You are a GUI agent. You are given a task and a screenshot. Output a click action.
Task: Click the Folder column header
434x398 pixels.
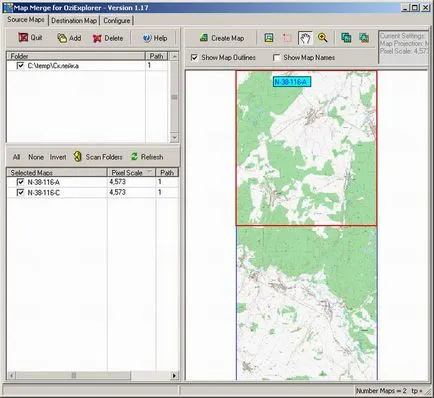(76, 56)
